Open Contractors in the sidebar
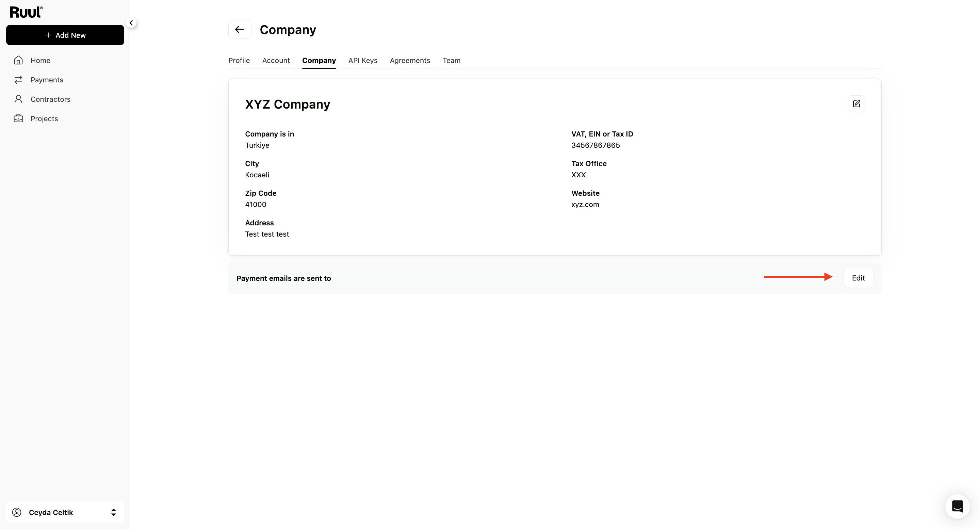This screenshot has height=529, width=980. pos(50,99)
